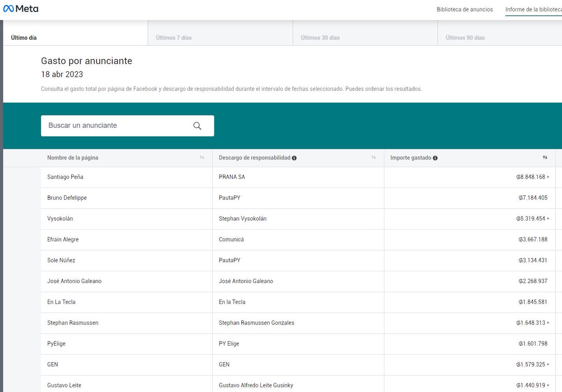Focus the Buscar un anunciante search field
The image size is (562, 392).
tap(127, 126)
